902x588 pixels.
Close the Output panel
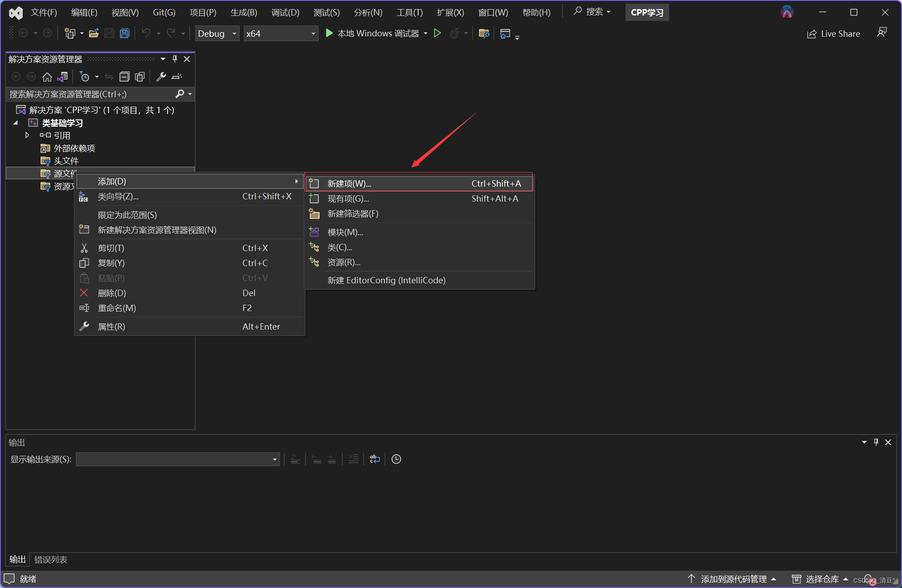888,442
